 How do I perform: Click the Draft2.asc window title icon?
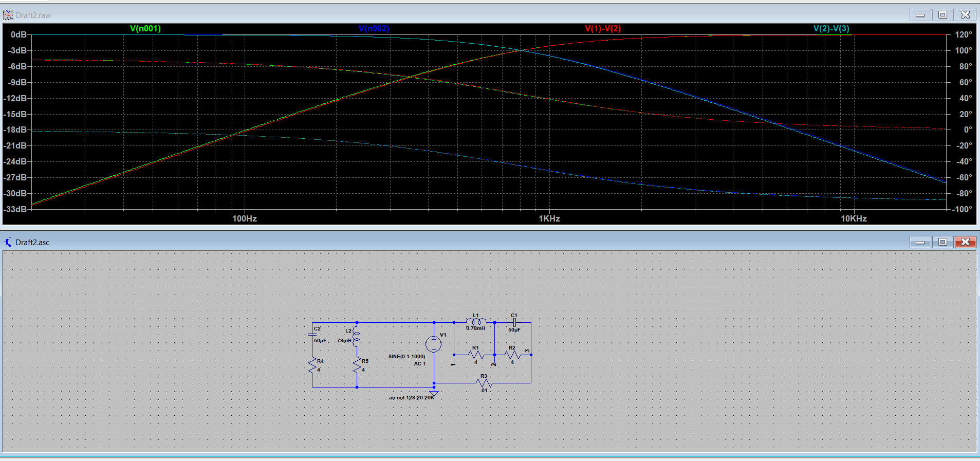tap(8, 242)
